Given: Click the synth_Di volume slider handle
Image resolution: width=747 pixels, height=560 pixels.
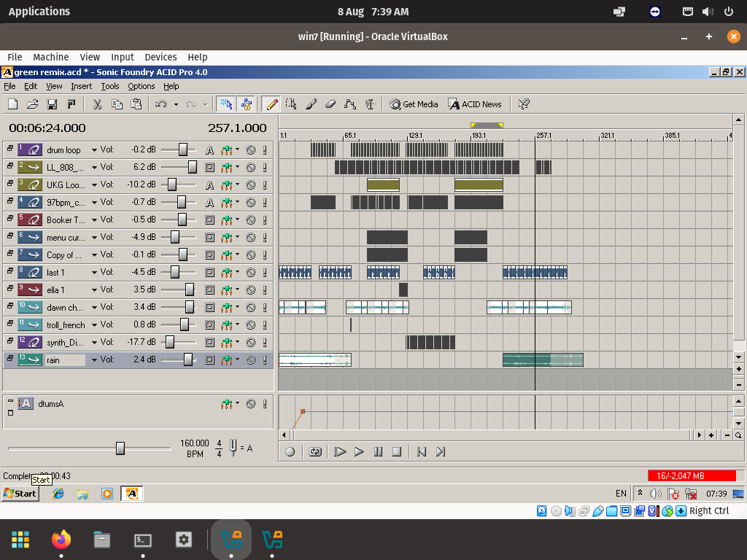Looking at the screenshot, I should click(x=169, y=343).
